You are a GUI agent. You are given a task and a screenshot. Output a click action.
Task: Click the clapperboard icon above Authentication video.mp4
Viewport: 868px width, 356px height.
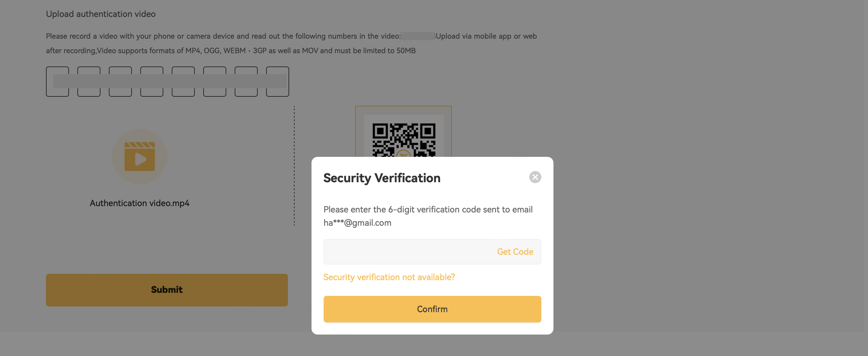tap(139, 156)
